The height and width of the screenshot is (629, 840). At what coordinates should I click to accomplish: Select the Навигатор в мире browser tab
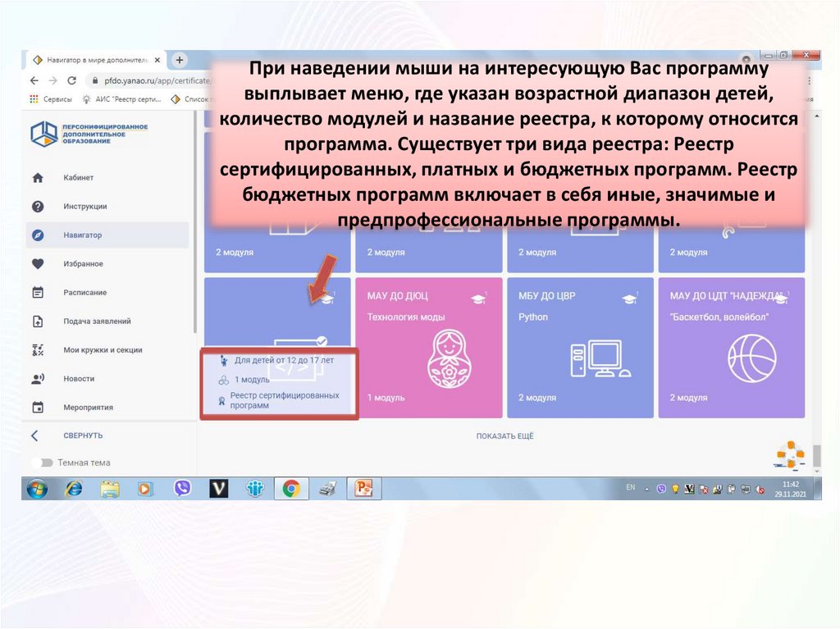pyautogui.click(x=97, y=60)
